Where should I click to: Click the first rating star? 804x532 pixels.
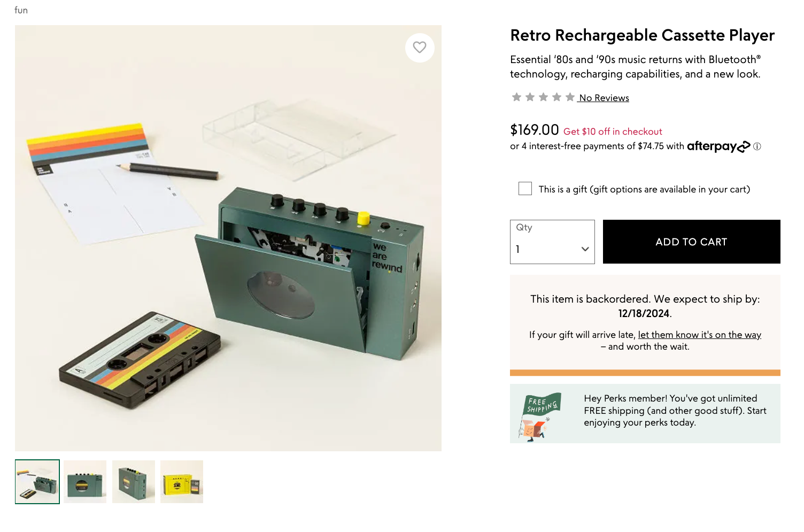(516, 97)
